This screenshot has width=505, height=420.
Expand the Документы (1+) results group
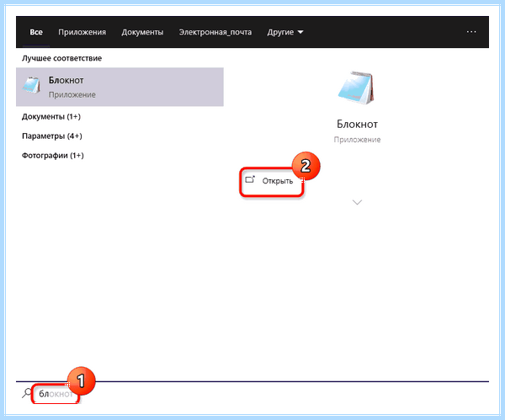pyautogui.click(x=51, y=117)
